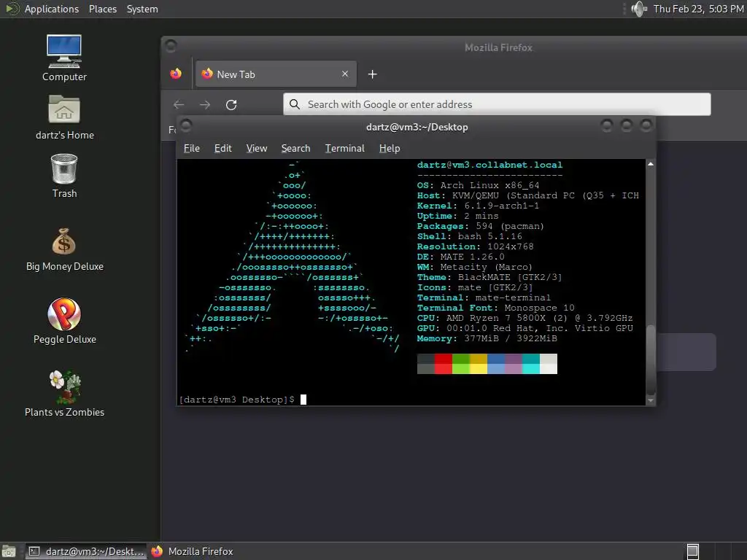Close the terminal window
This screenshot has width=747, height=560.
coord(646,125)
